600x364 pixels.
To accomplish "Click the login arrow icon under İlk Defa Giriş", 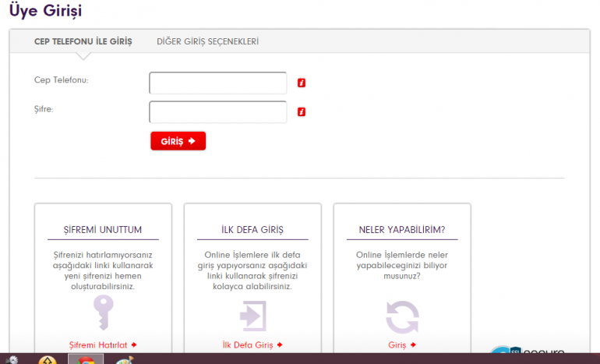I will (252, 315).
